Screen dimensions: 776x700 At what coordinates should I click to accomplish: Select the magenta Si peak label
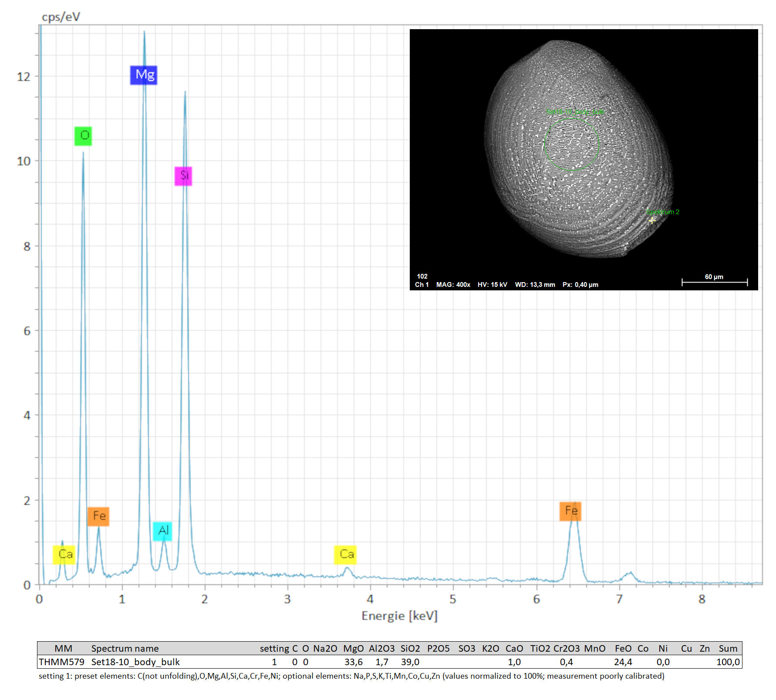(x=183, y=176)
